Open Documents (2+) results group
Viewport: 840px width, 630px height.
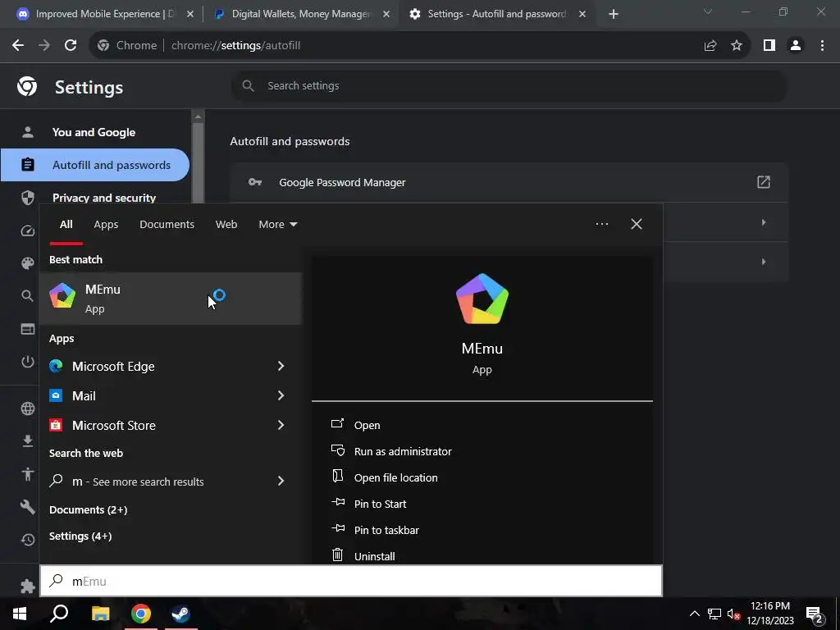coord(89,509)
